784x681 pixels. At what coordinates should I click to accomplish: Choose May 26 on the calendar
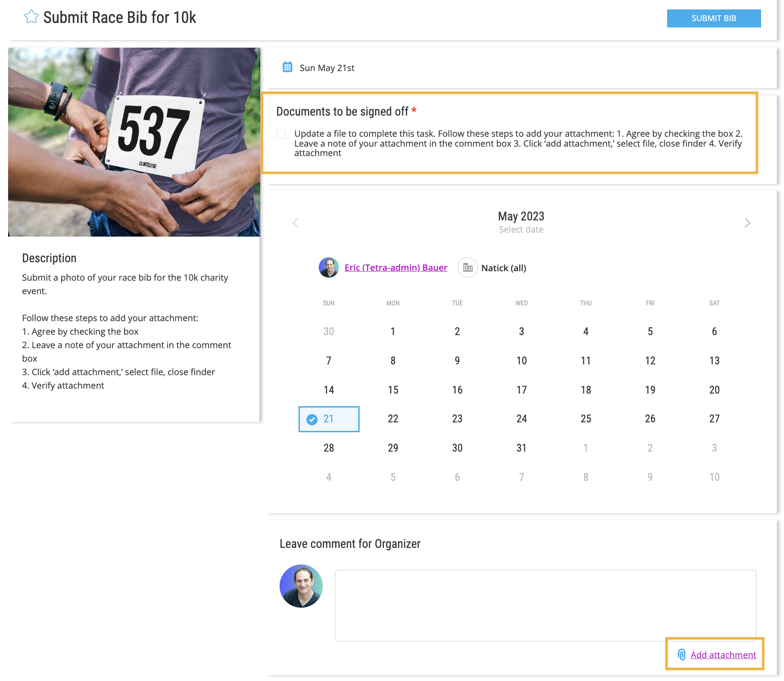pos(650,419)
